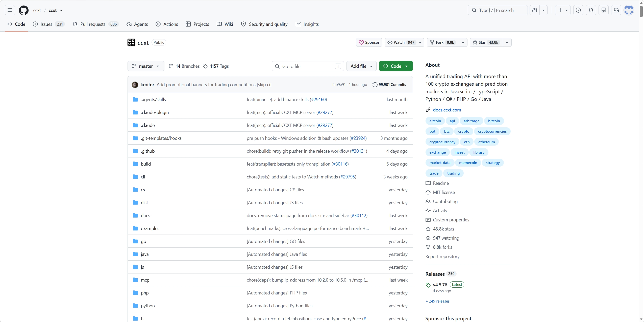
Task: Open the fab9e91 commit hash
Action: 339,85
